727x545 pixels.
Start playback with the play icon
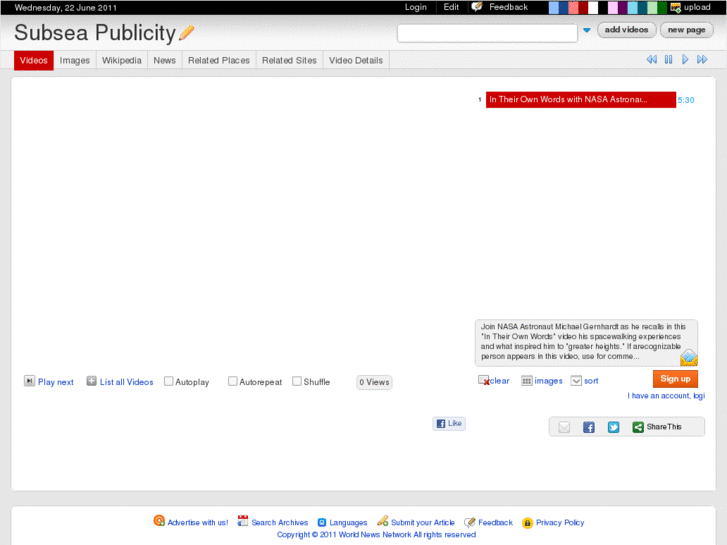(x=685, y=59)
